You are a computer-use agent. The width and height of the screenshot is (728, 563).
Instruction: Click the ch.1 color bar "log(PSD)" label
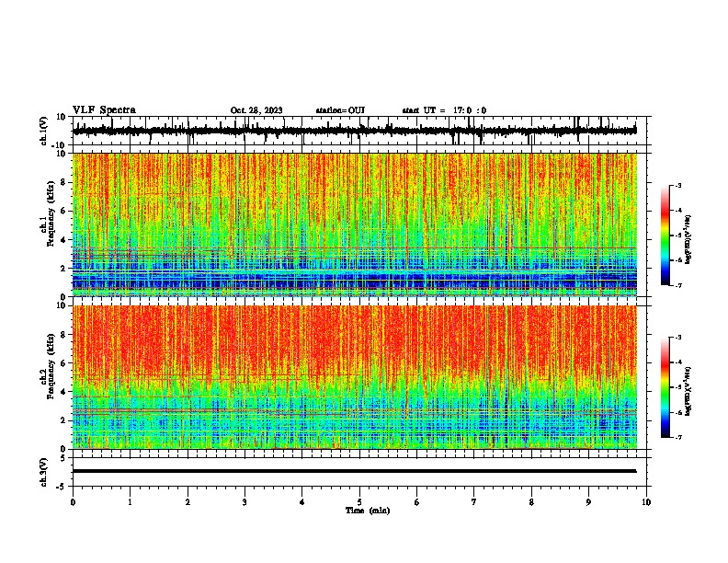(688, 240)
